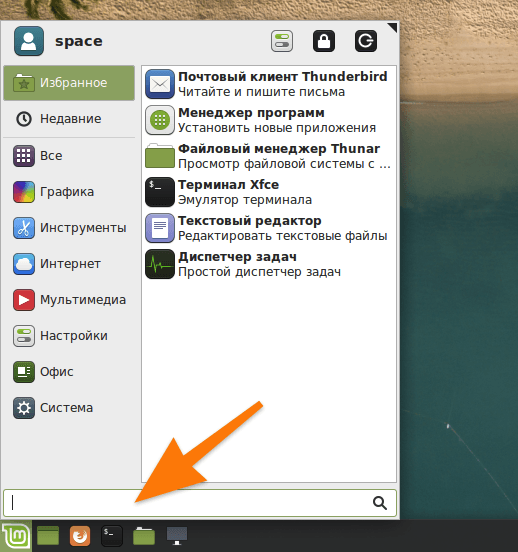
Task: Click the resize grip in menu corner
Action: click(392, 27)
